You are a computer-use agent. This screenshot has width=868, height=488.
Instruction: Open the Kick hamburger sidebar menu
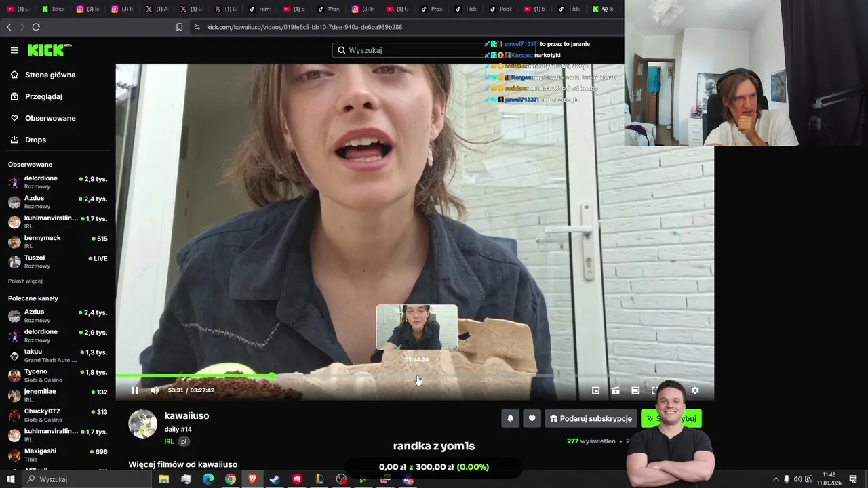14,50
